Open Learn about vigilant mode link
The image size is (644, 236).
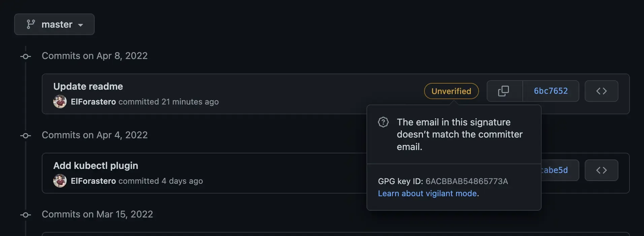427,193
